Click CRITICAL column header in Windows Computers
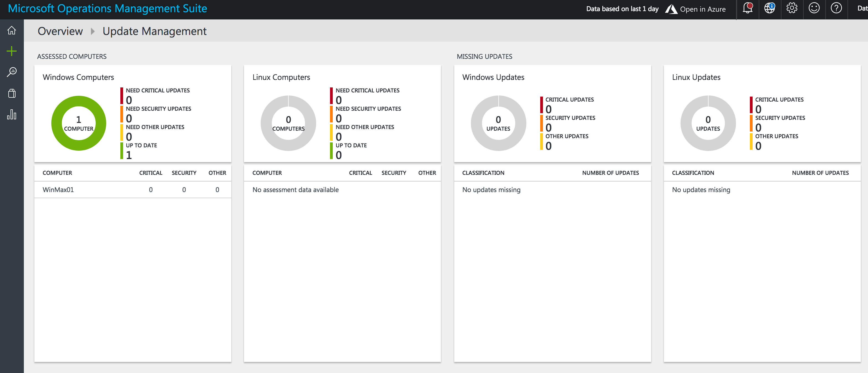 pyautogui.click(x=151, y=173)
